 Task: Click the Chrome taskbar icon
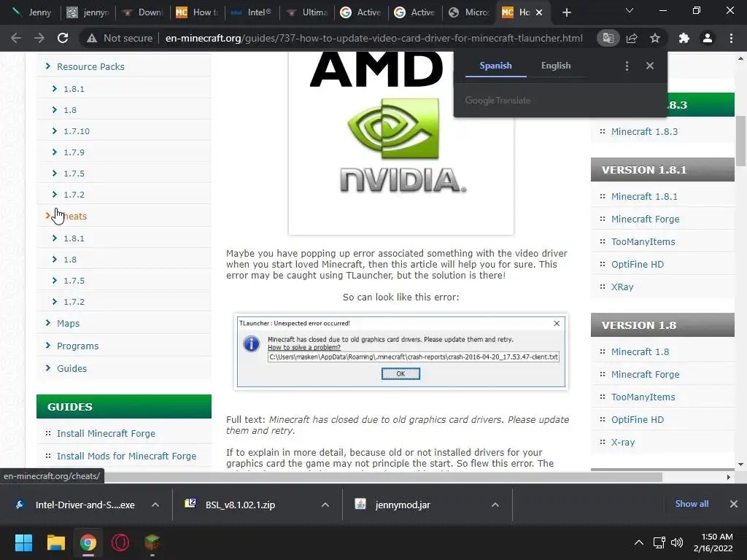(x=88, y=542)
